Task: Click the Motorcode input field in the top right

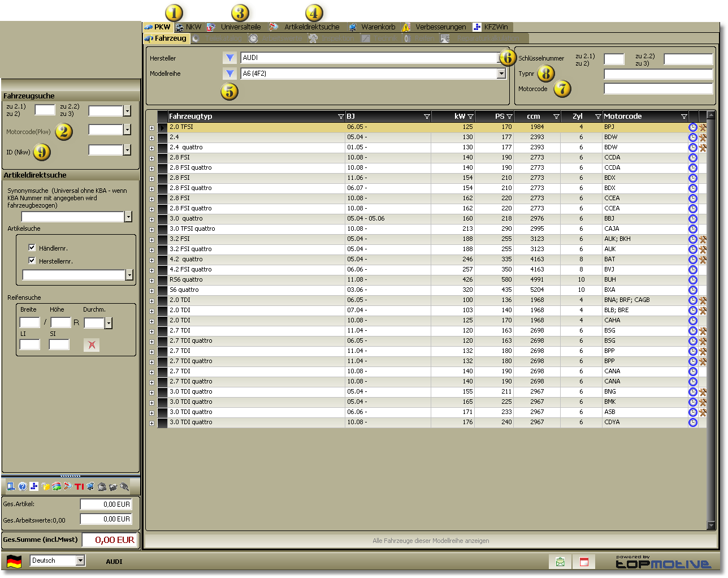Action: pyautogui.click(x=658, y=89)
